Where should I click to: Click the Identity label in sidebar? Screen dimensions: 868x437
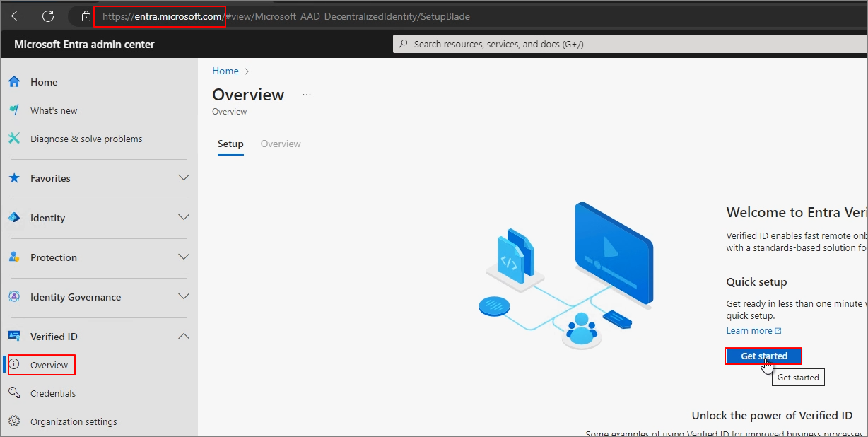[x=47, y=218]
